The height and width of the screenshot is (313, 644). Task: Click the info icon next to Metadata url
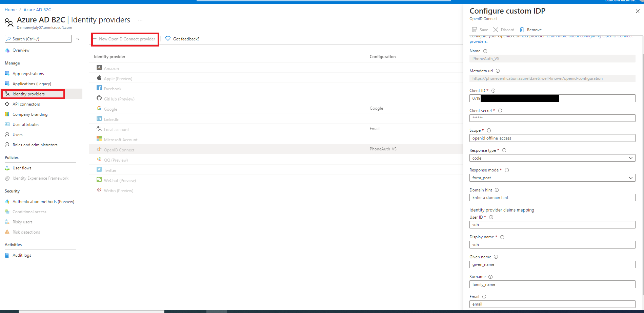[x=498, y=71]
